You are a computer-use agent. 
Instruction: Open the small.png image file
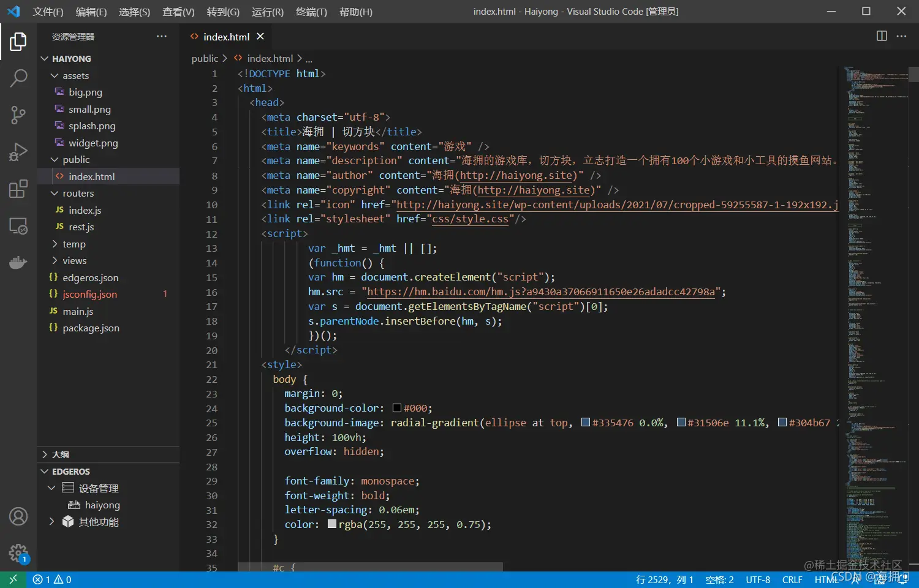(89, 109)
